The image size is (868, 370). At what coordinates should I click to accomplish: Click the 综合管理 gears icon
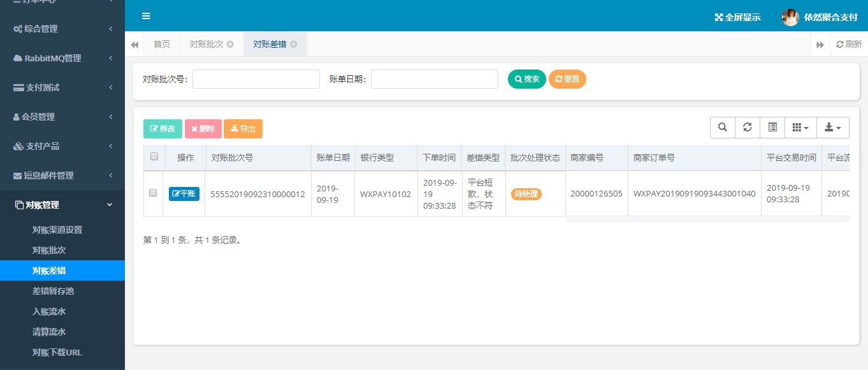coord(18,29)
